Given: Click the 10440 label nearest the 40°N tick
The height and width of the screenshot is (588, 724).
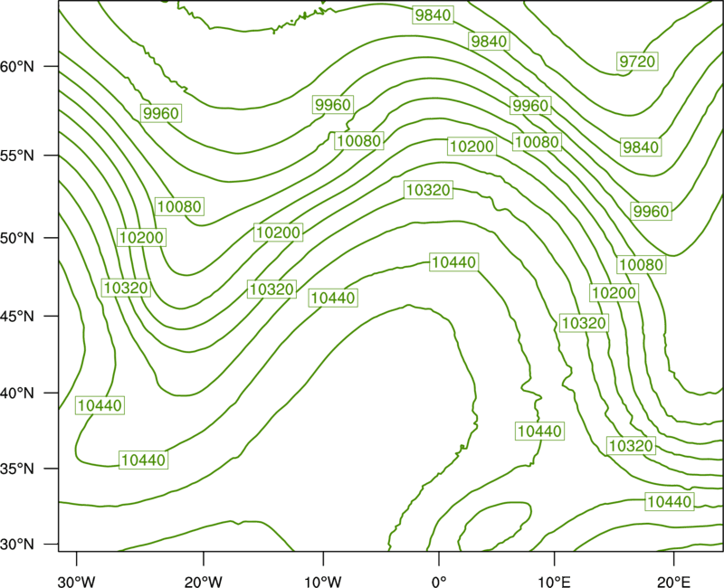Looking at the screenshot, I should pyautogui.click(x=100, y=405).
